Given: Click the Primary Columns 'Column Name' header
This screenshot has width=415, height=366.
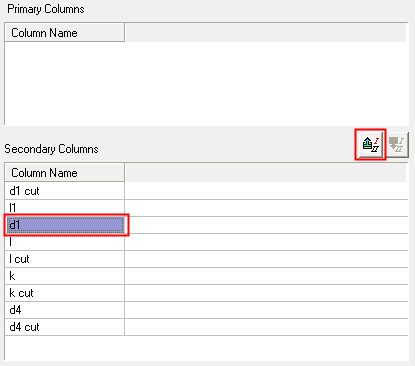Looking at the screenshot, I should [x=65, y=33].
